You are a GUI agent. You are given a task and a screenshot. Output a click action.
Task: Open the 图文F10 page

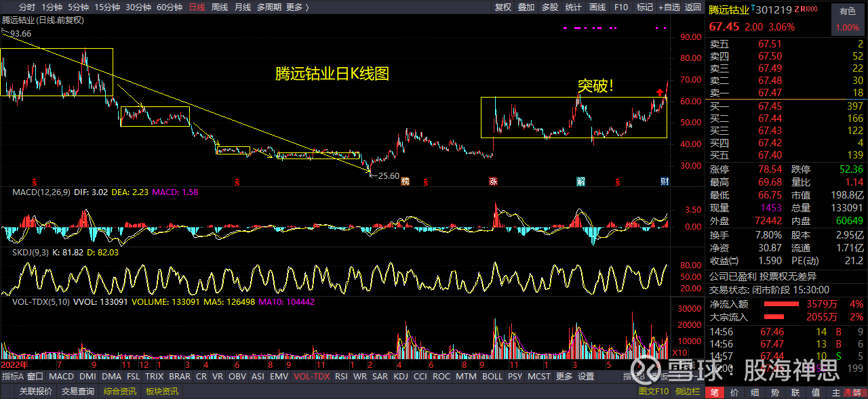tap(654, 392)
